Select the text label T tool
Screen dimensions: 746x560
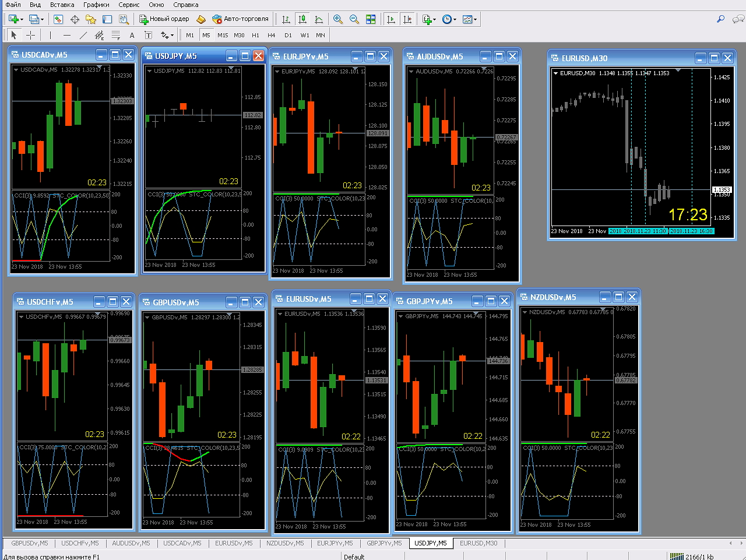click(148, 35)
